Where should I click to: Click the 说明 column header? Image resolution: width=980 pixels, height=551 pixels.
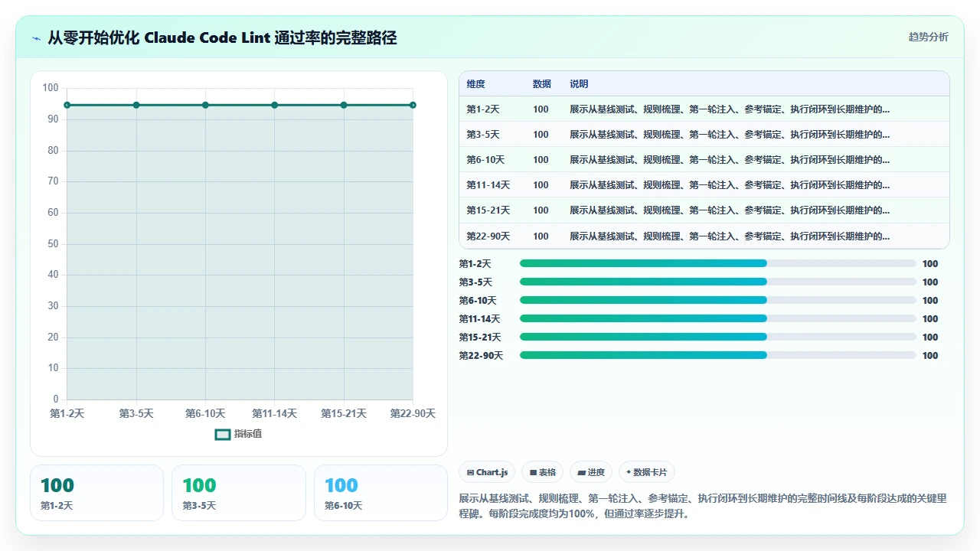click(579, 84)
